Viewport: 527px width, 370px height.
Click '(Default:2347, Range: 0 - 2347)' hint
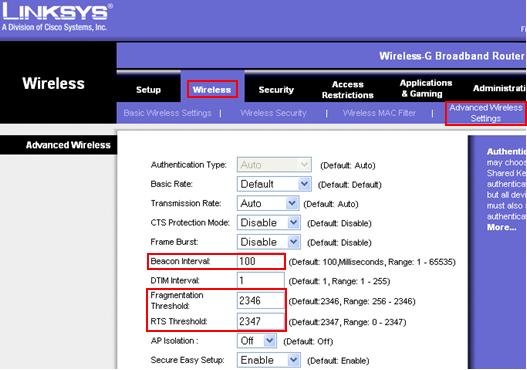pyautogui.click(x=347, y=322)
